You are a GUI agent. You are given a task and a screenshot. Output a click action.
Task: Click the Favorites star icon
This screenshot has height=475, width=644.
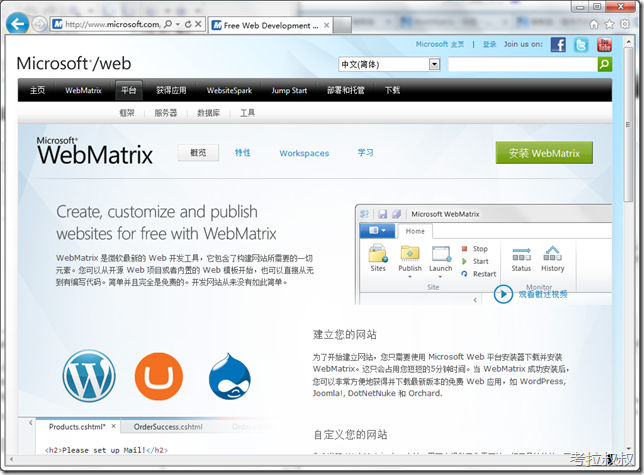[x=610, y=24]
